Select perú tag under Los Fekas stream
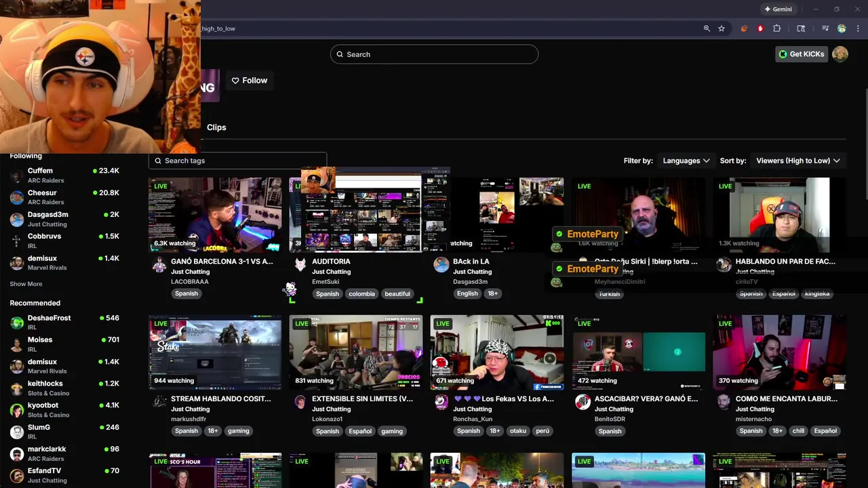Image resolution: width=868 pixels, height=488 pixels. (542, 431)
